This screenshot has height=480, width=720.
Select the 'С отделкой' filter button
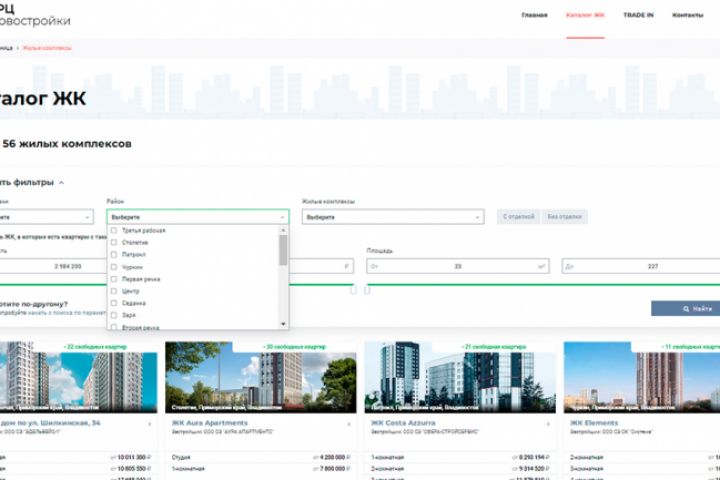coord(519,216)
